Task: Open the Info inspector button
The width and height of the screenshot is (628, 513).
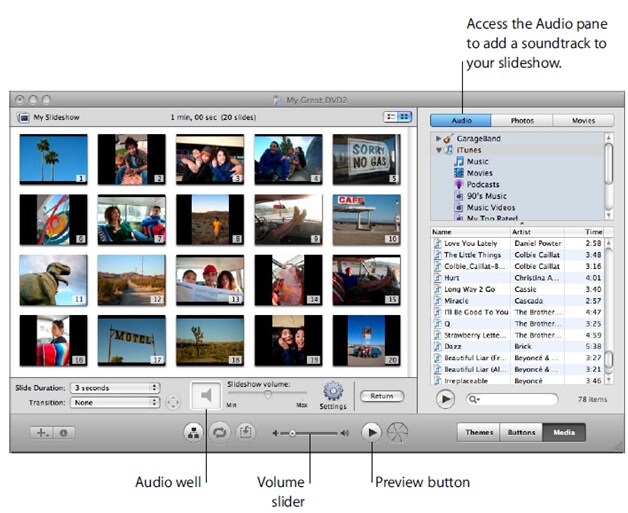Action: pyautogui.click(x=64, y=433)
